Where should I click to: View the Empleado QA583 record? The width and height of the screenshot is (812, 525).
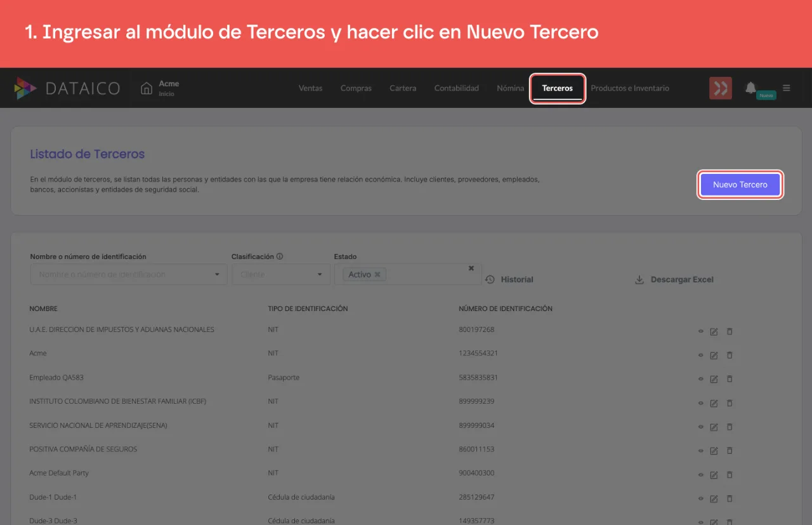pyautogui.click(x=701, y=379)
